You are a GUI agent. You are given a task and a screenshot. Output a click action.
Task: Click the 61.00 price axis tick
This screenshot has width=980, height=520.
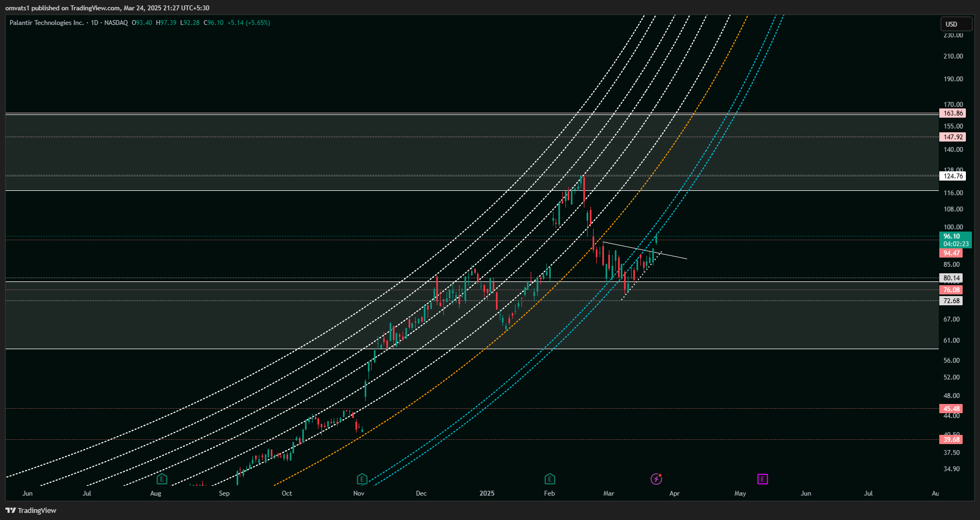(952, 341)
